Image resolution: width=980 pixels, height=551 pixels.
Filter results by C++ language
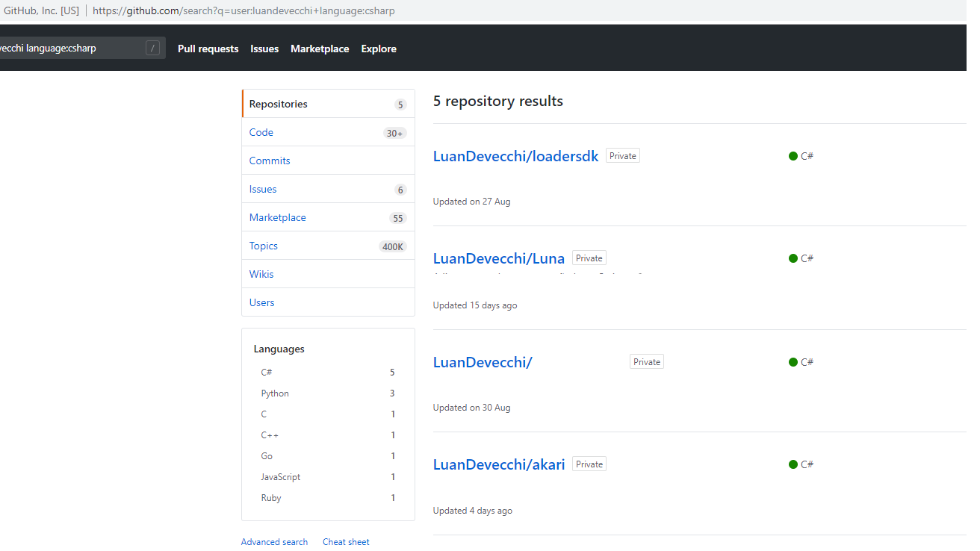tap(328, 435)
